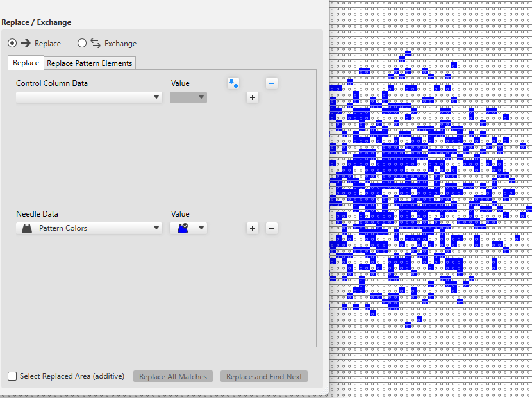
Task: Click the plus icon in Needle Data row
Action: [253, 228]
